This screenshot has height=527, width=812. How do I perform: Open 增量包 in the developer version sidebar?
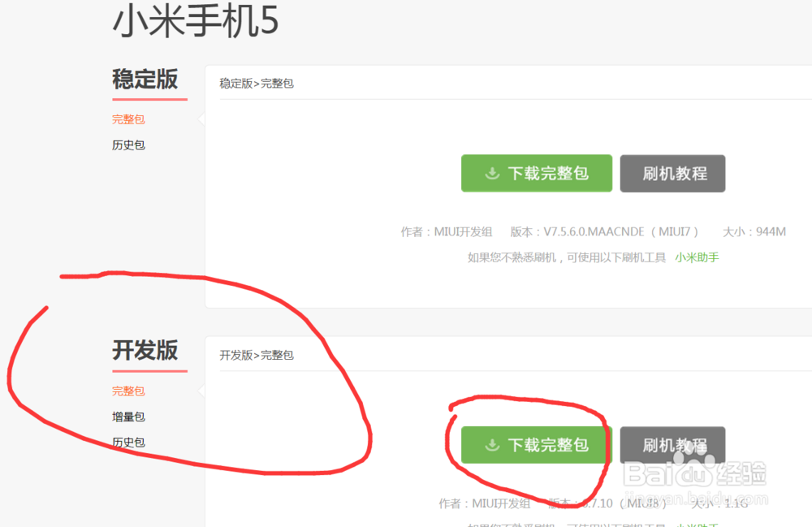point(127,417)
